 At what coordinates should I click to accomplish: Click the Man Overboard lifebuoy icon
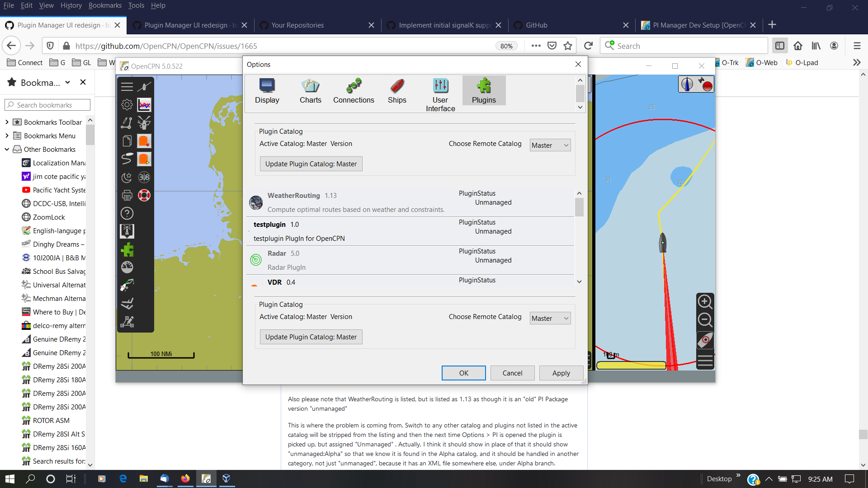coord(144,195)
